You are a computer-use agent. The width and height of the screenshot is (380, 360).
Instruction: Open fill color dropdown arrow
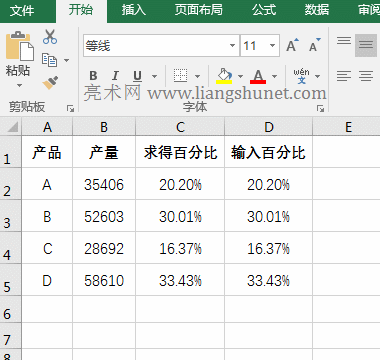point(241,76)
